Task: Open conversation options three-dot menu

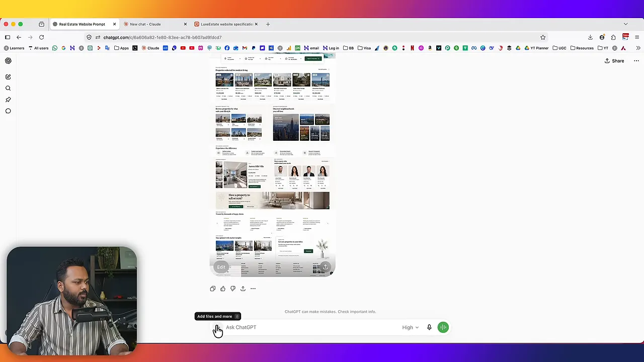Action: coord(636,61)
